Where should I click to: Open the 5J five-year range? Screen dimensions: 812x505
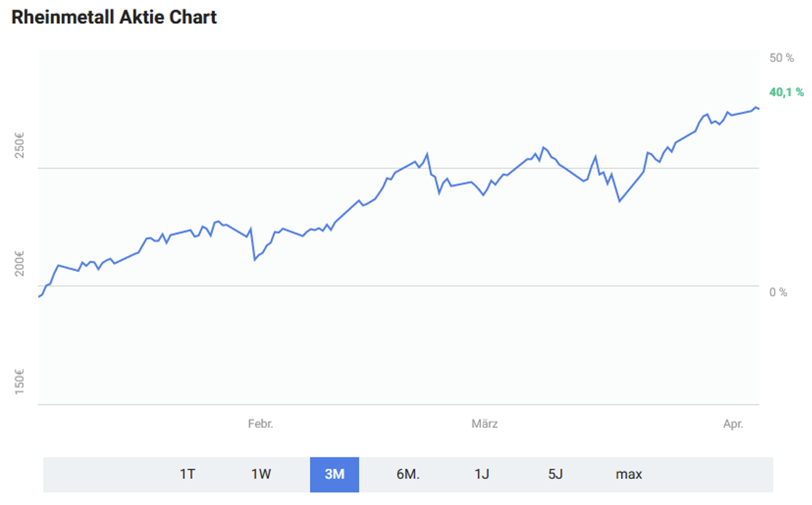pos(555,474)
